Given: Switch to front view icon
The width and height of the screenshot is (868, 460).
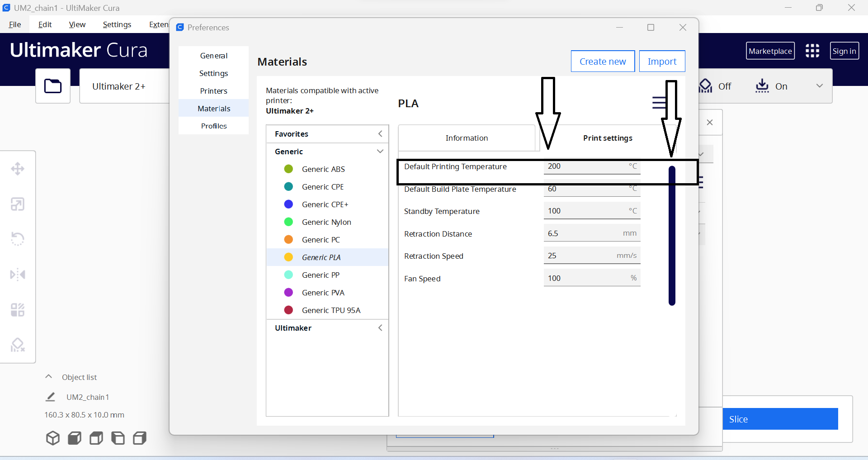Looking at the screenshot, I should tap(75, 438).
